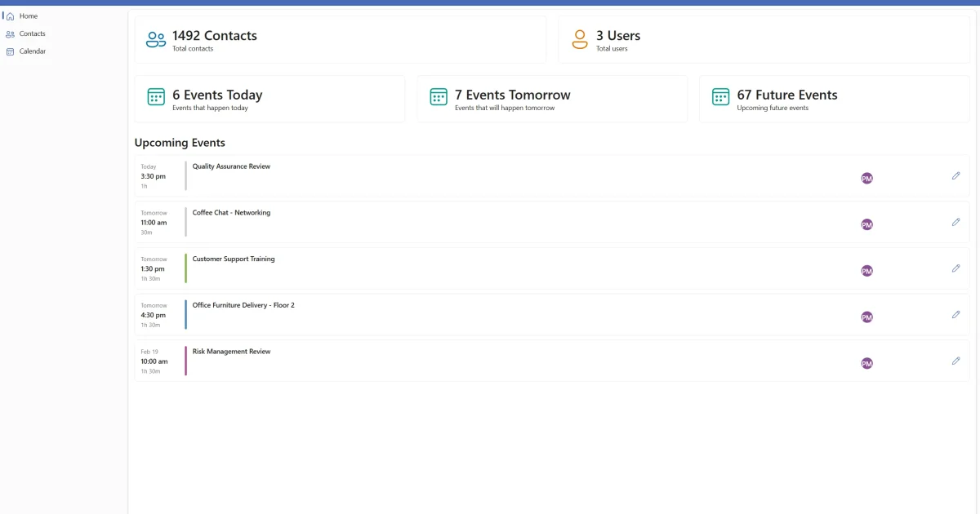The image size is (980, 514).
Task: Open the 7 Events Tomorrow heading
Action: point(513,95)
